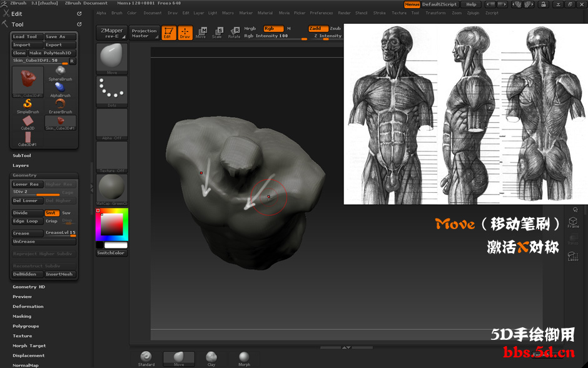Click the Make PolyMesh3D button
This screenshot has height=368, width=588.
point(52,53)
